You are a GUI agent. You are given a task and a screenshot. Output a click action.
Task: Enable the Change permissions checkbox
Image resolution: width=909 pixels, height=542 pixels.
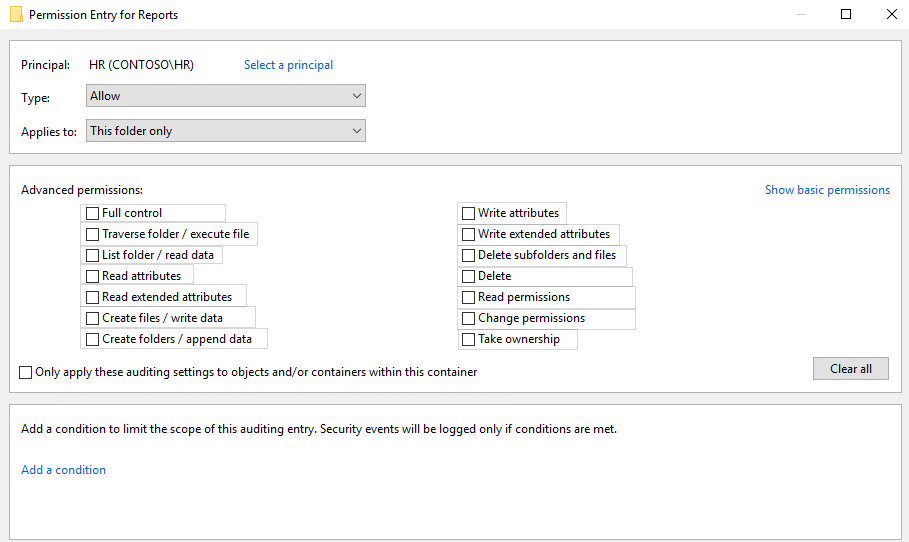(x=468, y=318)
